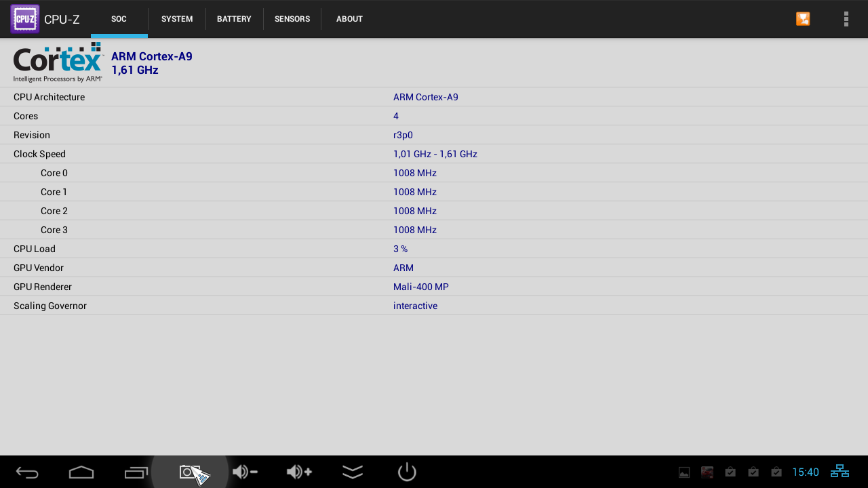Screen dimensions: 868x488
Task: Select the 1008 MHz value for Core 0
Action: [x=415, y=173]
